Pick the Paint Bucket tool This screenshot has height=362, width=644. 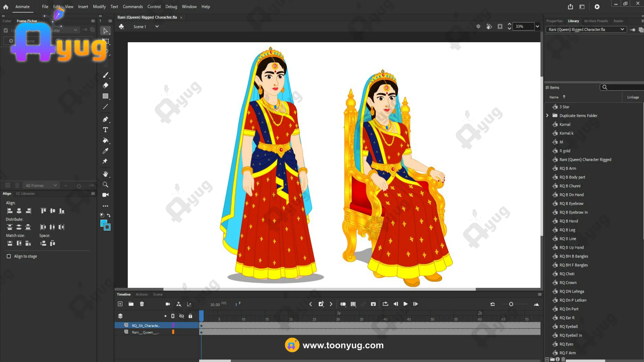[105, 140]
